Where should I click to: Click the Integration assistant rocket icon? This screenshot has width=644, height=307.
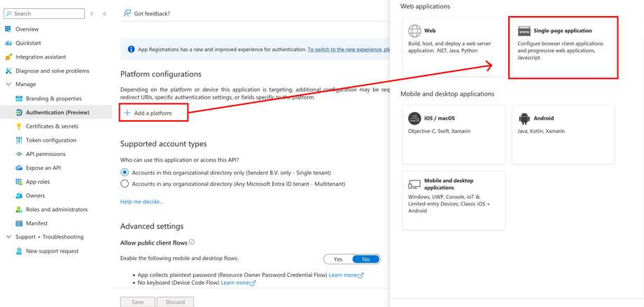(8, 57)
